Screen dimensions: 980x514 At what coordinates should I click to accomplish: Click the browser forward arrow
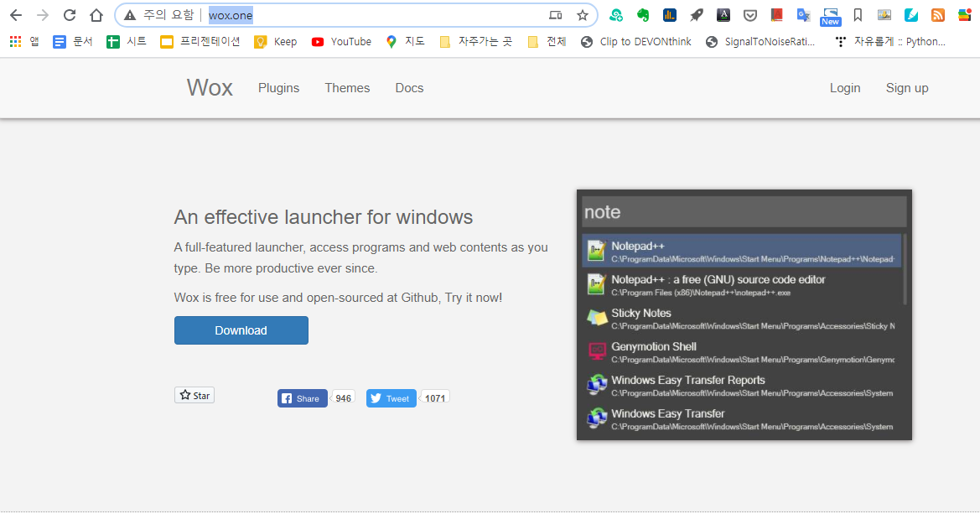pos(43,15)
